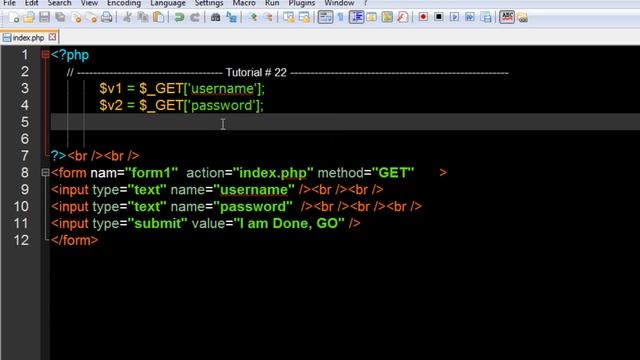The height and width of the screenshot is (360, 640).
Task: Click the "submit" type value
Action: coord(158,223)
